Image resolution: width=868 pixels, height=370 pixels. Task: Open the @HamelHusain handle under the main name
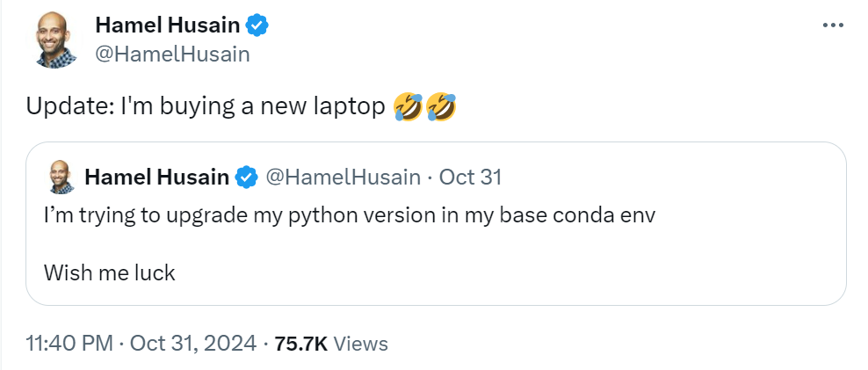click(172, 54)
